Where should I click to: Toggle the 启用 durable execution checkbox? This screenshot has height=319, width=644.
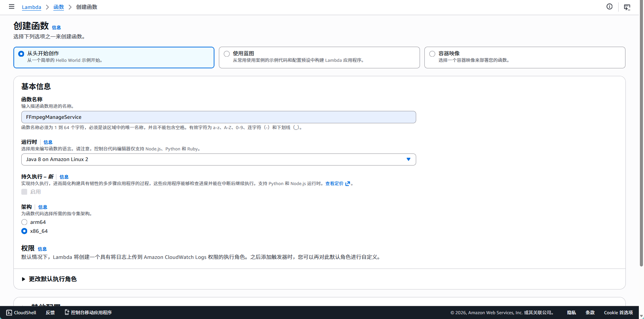point(24,192)
